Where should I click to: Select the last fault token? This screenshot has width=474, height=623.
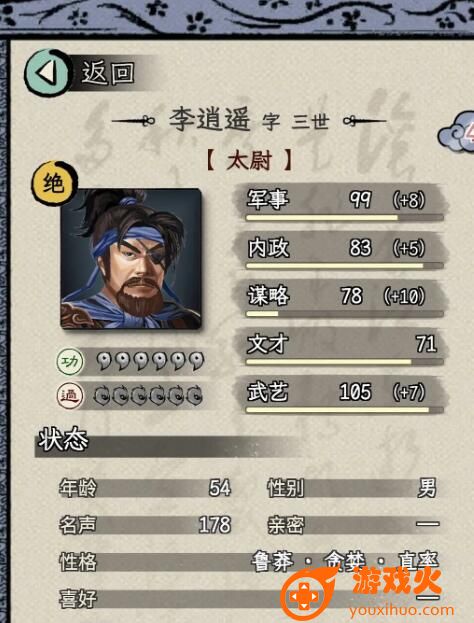coord(195,395)
